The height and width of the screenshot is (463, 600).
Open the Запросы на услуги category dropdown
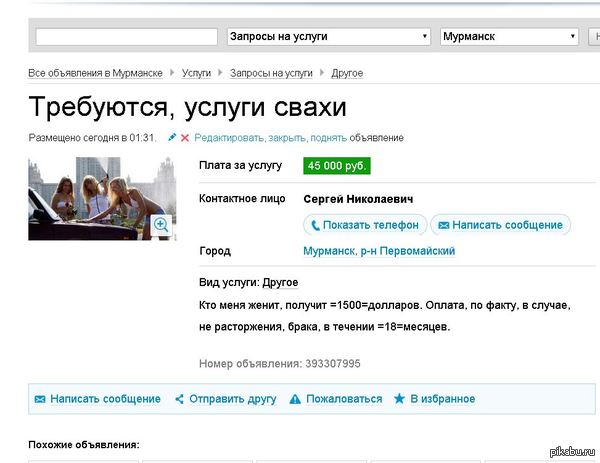(x=329, y=37)
